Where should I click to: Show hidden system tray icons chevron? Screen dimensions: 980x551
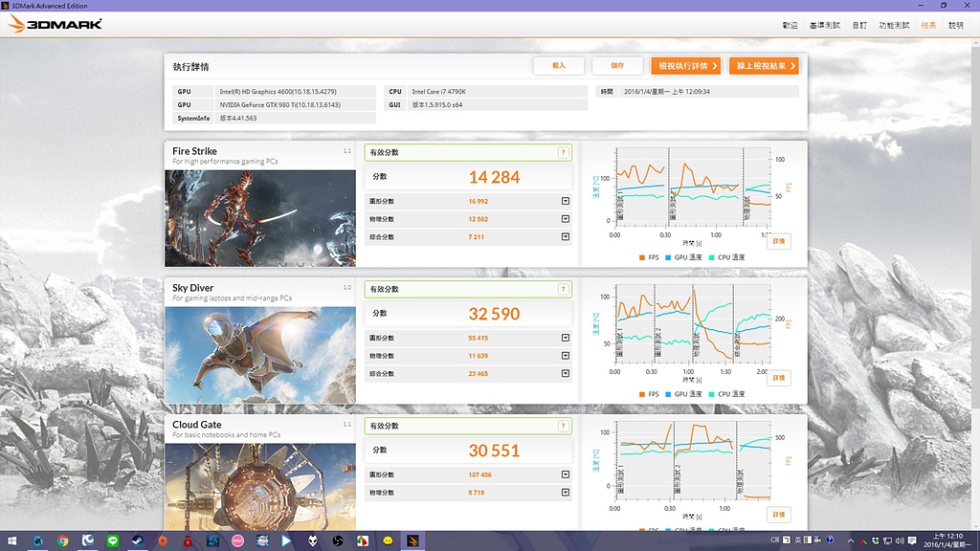point(851,541)
